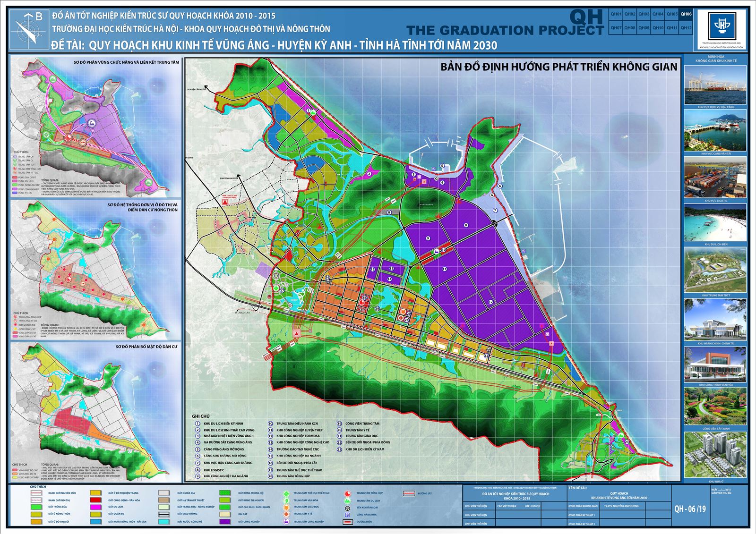Image resolution: width=756 pixels, height=534 pixels.
Task: Click the 'CAO VIẾT THUẬN' student name
Action: (x=507, y=506)
